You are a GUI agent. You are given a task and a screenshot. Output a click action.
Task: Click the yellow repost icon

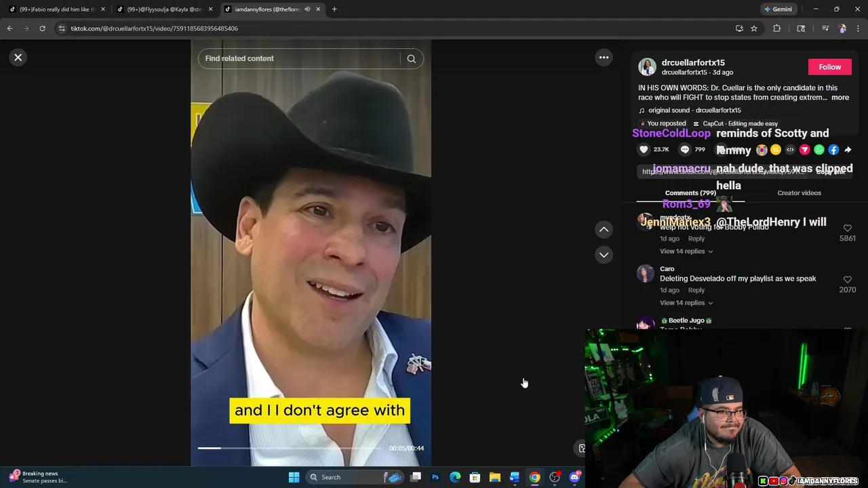[776, 150]
